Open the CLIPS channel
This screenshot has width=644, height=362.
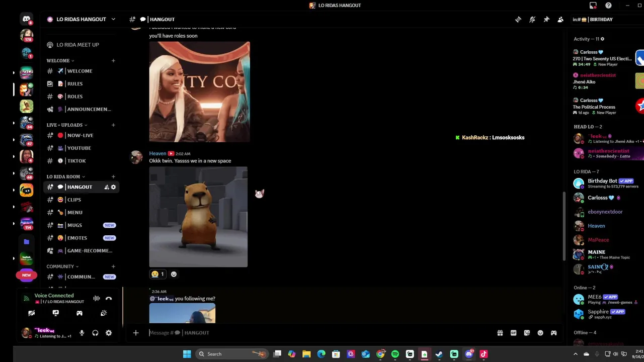click(x=82, y=200)
